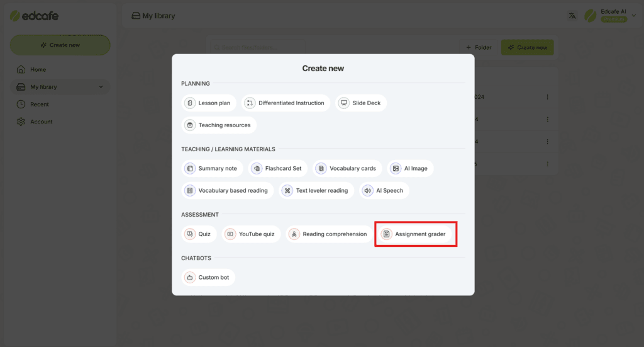644x347 pixels.
Task: Select Vocabulary based reading option
Action: pyautogui.click(x=228, y=190)
